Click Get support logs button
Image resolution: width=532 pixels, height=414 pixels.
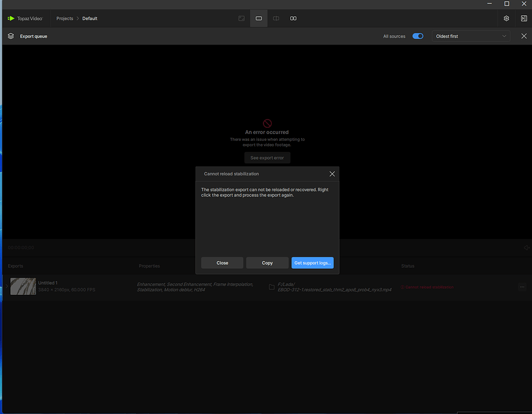[312, 263]
